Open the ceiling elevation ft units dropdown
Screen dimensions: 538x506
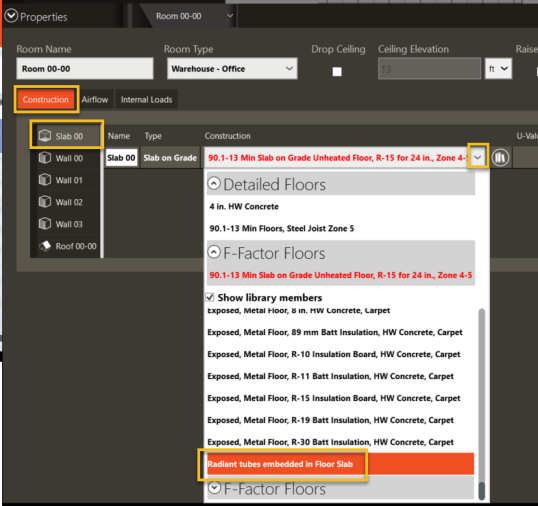[498, 69]
